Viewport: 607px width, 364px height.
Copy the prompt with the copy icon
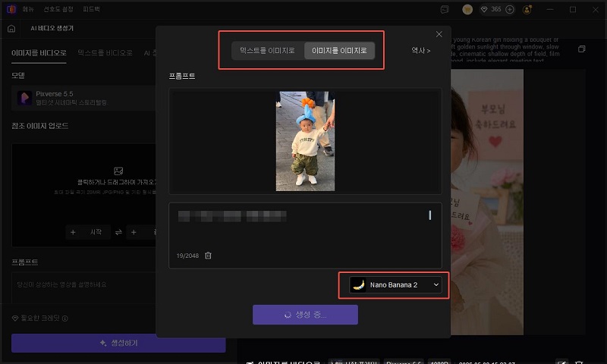click(x=581, y=49)
